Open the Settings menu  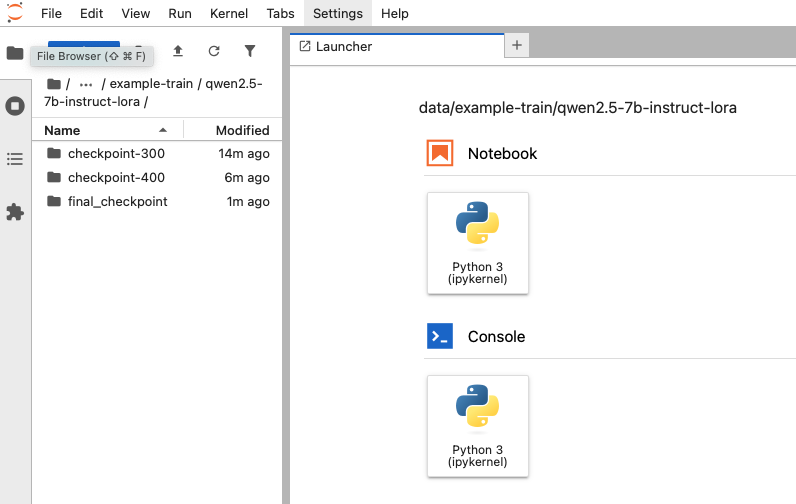337,14
